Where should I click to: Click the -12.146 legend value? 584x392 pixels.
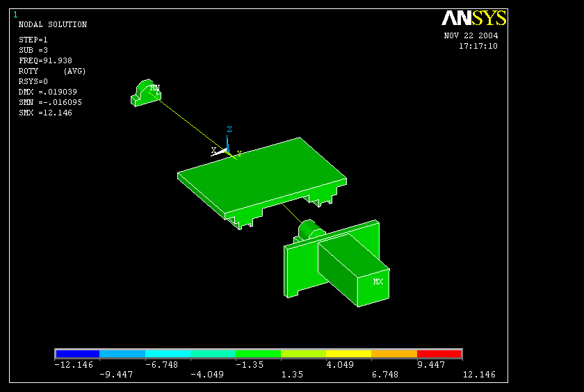pyautogui.click(x=74, y=364)
